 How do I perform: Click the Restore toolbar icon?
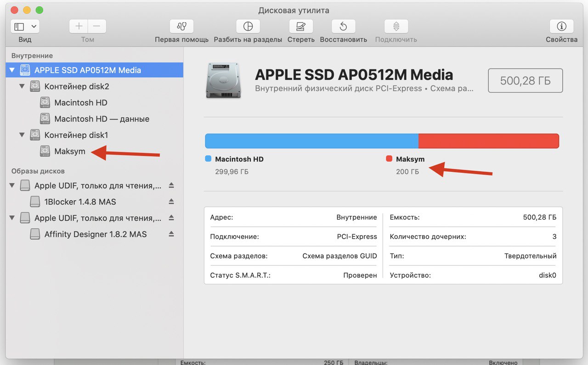click(x=343, y=26)
